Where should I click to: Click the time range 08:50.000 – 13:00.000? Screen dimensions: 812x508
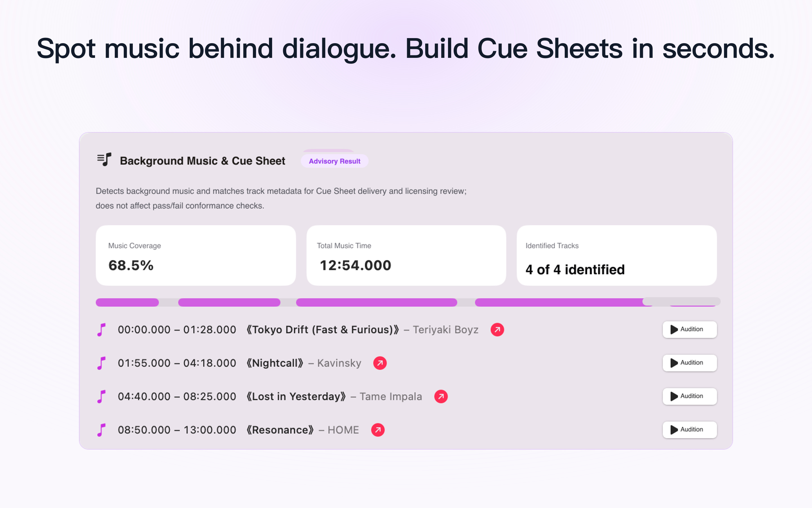tap(177, 430)
